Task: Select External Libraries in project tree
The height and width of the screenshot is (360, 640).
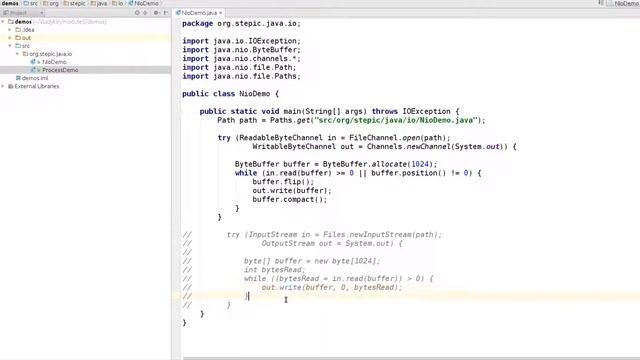Action: coord(37,86)
